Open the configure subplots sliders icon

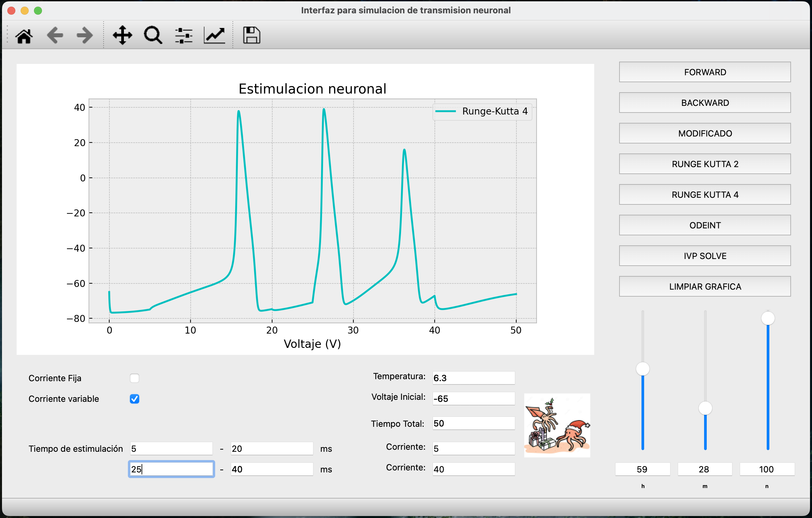184,35
